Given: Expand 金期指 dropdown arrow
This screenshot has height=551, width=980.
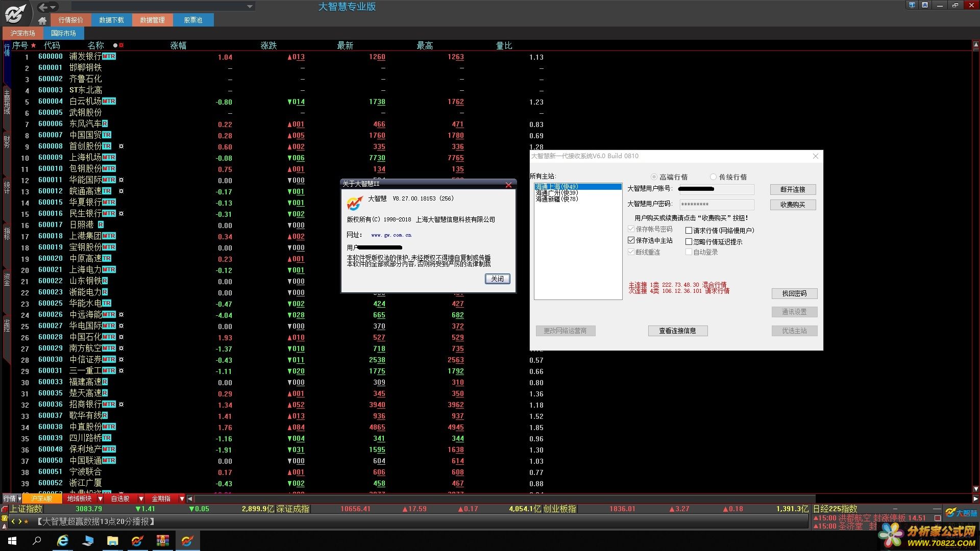Looking at the screenshot, I should coord(182,499).
